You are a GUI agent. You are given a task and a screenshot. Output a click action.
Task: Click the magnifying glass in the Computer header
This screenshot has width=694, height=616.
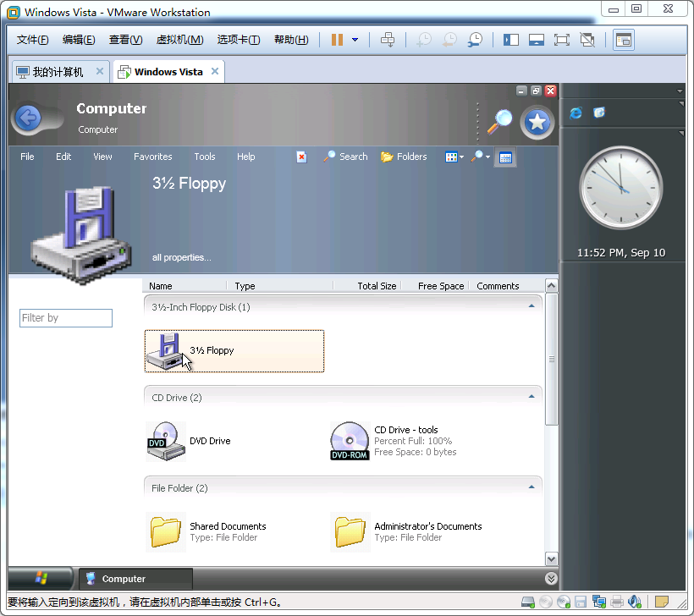point(499,122)
